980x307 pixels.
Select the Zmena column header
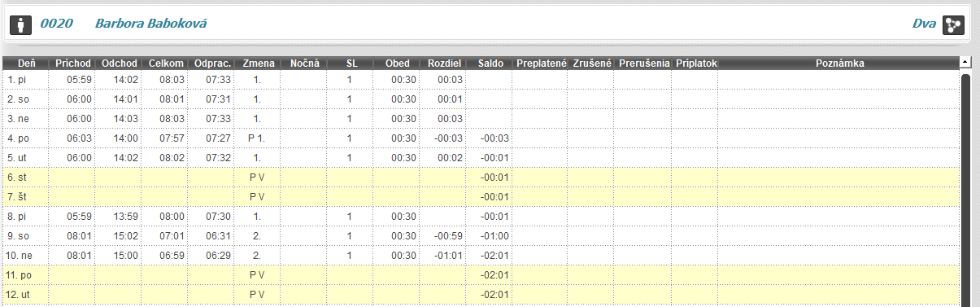click(x=258, y=63)
